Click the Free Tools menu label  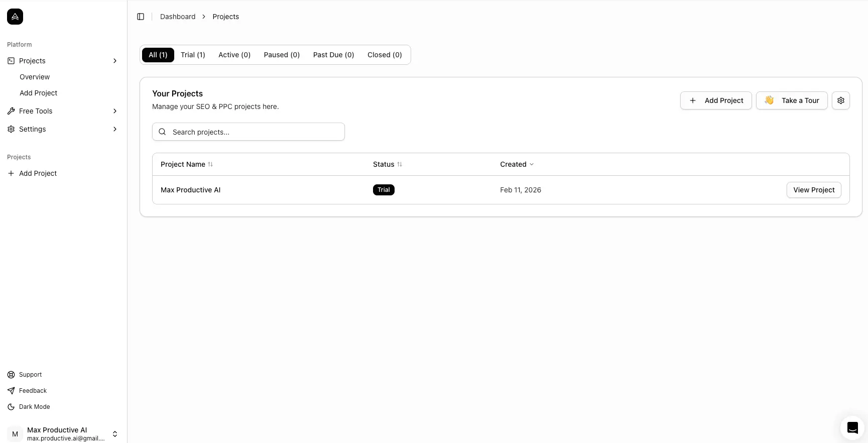[x=36, y=111]
